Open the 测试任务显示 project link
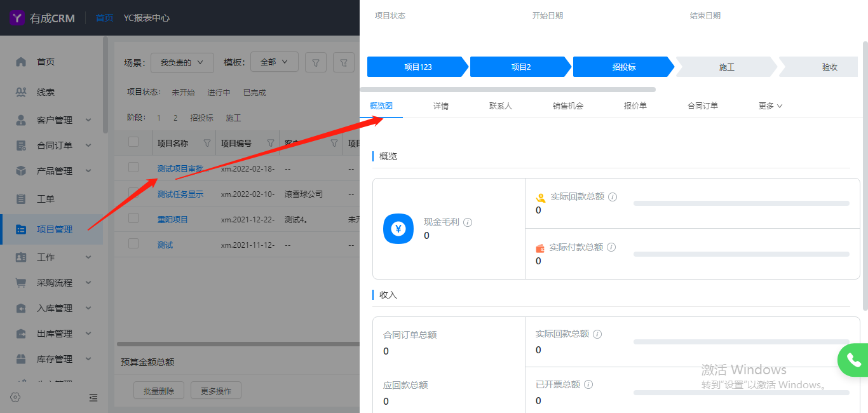The height and width of the screenshot is (413, 868). [x=180, y=194]
